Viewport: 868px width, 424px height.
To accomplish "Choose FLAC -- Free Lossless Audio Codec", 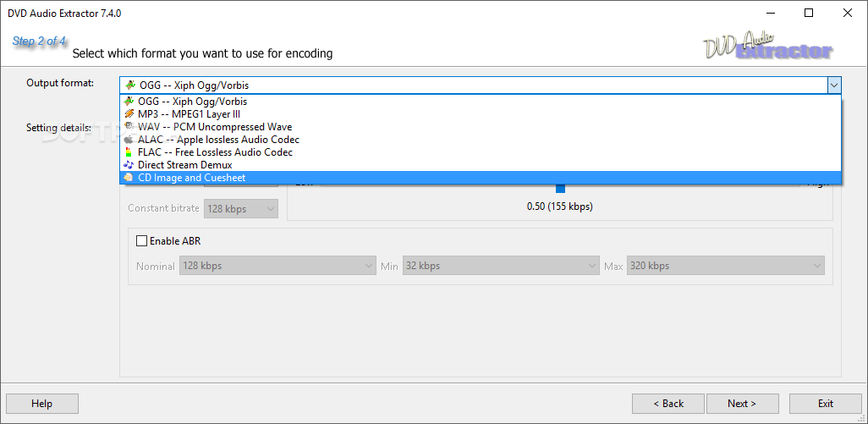I will [481, 152].
